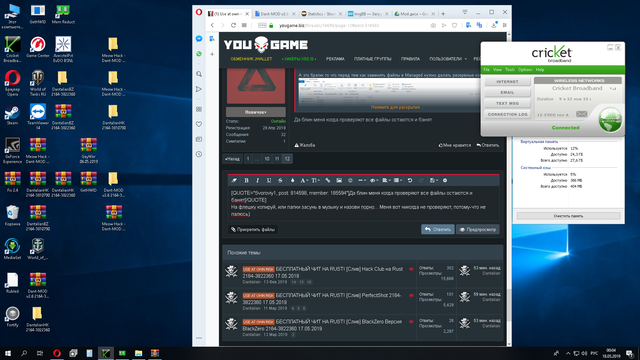The height and width of the screenshot is (360, 640).
Task: Open font size dropdown in editor
Action: [x=315, y=180]
